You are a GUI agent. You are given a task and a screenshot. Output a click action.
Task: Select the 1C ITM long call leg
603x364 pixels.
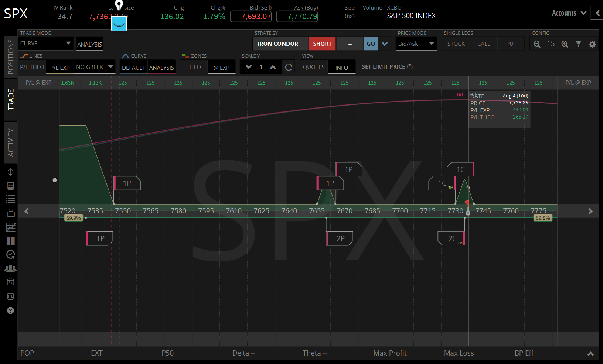click(x=442, y=183)
